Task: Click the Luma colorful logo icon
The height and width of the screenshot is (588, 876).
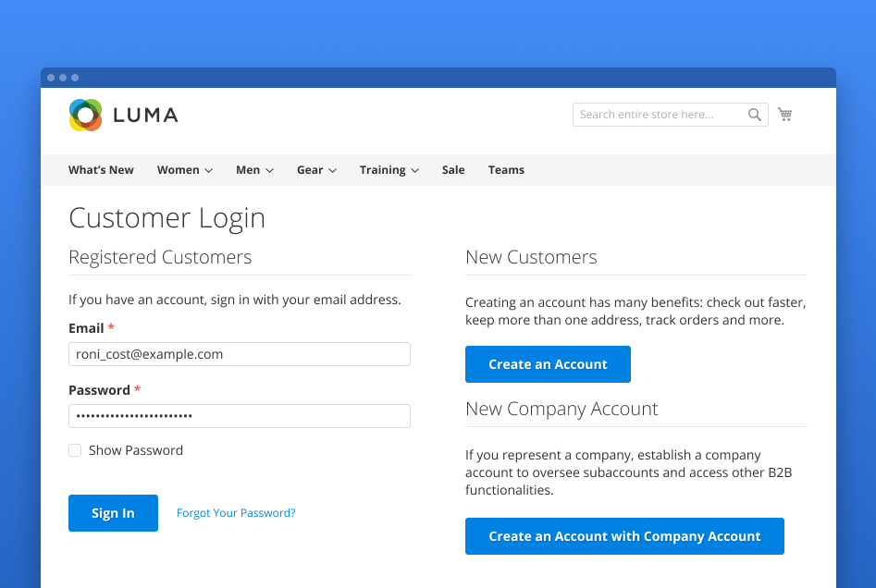Action: coord(85,115)
